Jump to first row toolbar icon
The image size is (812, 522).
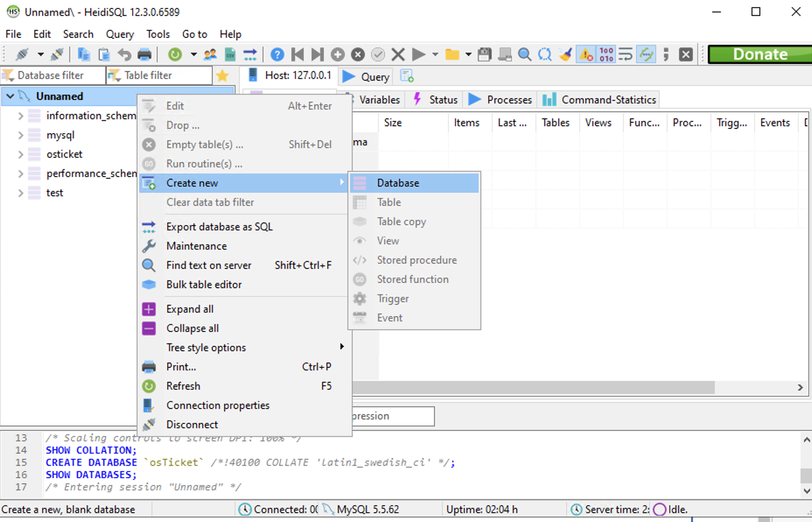(x=297, y=54)
